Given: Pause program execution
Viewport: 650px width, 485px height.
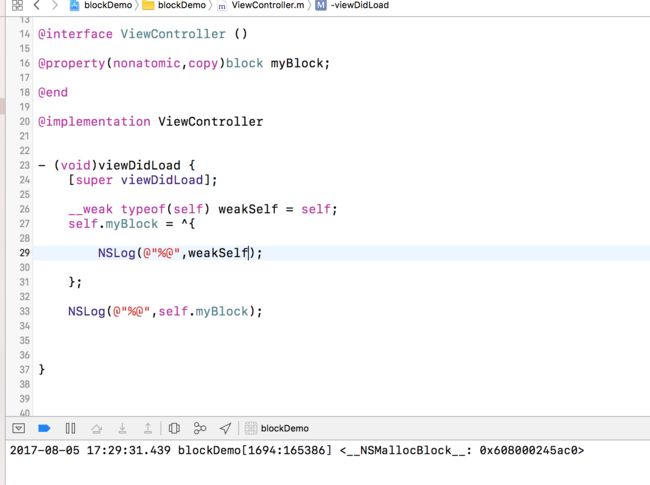Looking at the screenshot, I should coord(70,428).
